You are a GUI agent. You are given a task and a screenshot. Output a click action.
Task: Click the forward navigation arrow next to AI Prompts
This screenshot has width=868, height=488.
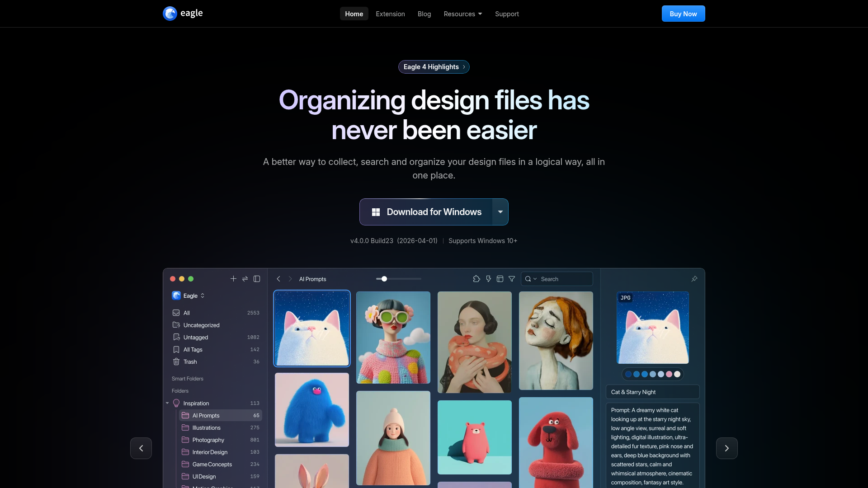click(x=290, y=279)
